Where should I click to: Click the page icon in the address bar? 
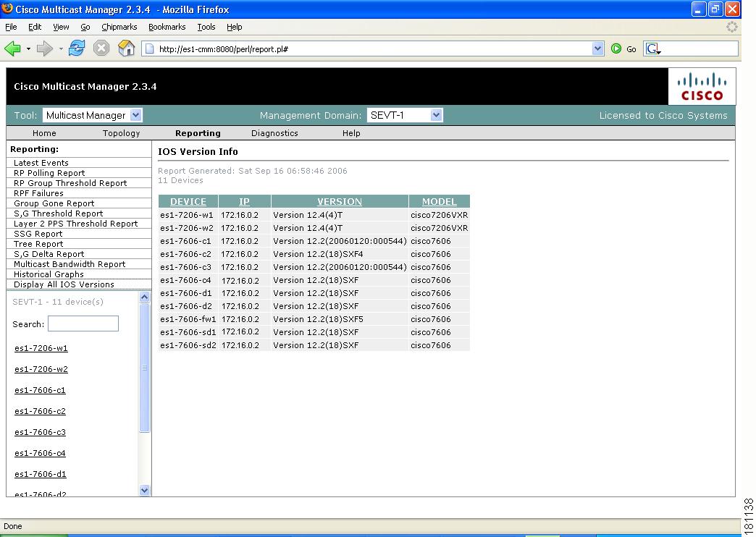[149, 48]
